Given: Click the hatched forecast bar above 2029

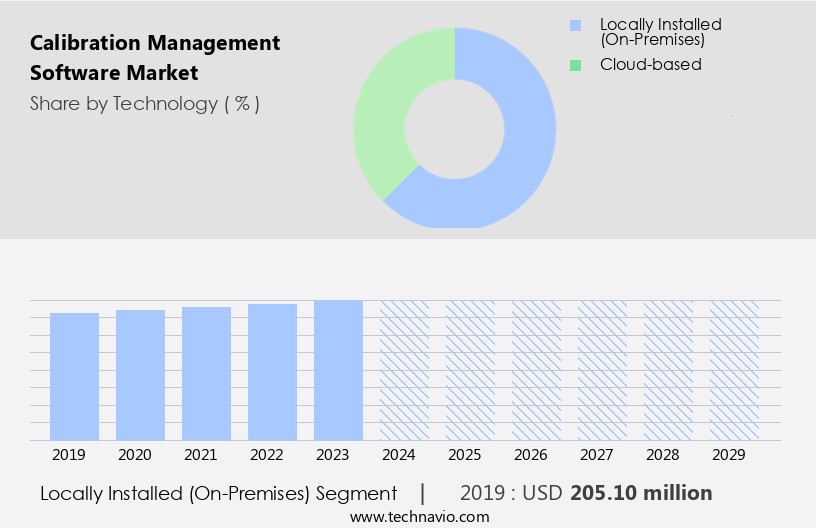Looking at the screenshot, I should (x=734, y=370).
